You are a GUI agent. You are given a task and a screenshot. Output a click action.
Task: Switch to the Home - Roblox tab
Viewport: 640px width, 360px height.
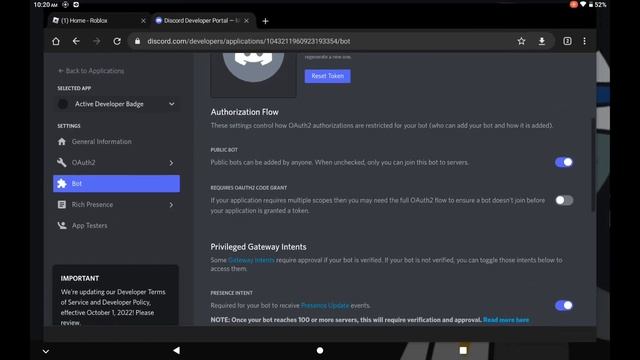pyautogui.click(x=98, y=20)
